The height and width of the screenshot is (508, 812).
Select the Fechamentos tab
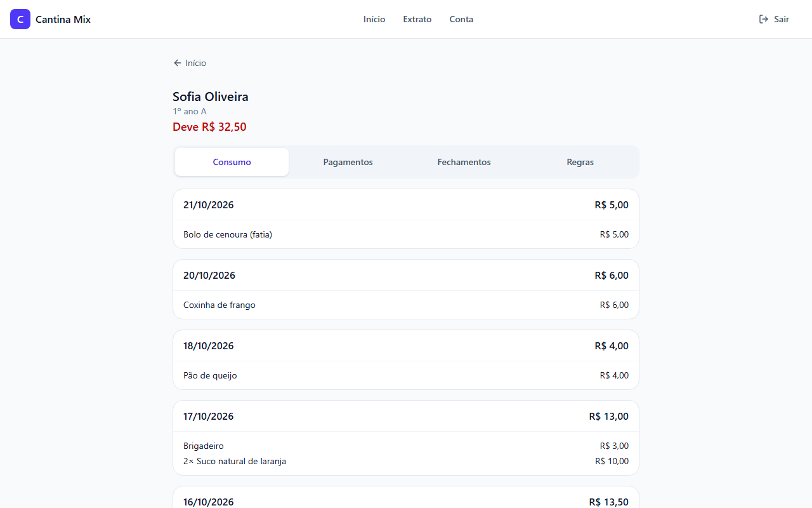[x=464, y=162]
